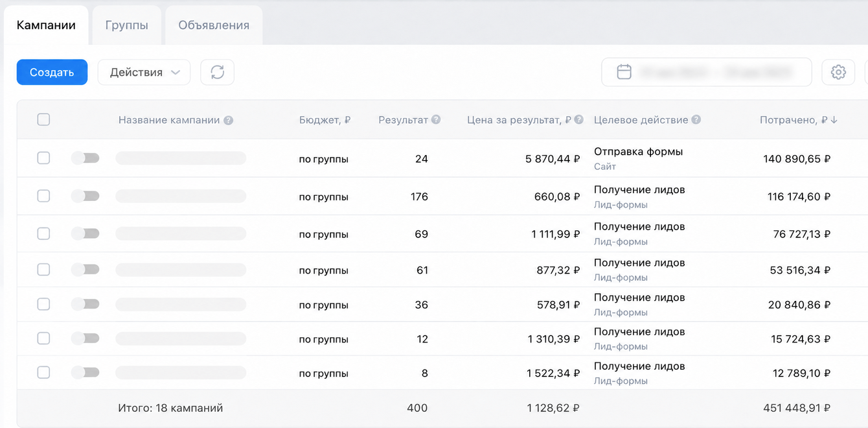Screen dimensions: 868x428
Task: Open the date range picker field
Action: pos(706,72)
